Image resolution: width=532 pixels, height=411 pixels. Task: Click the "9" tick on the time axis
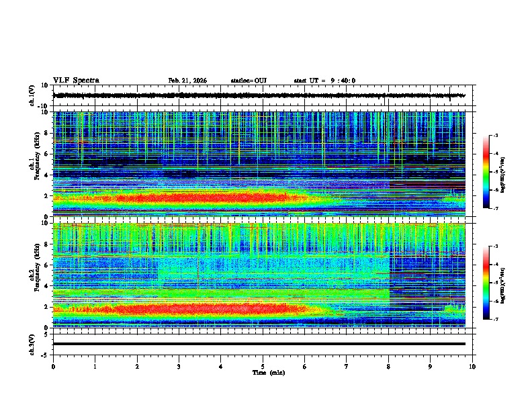[x=430, y=367]
